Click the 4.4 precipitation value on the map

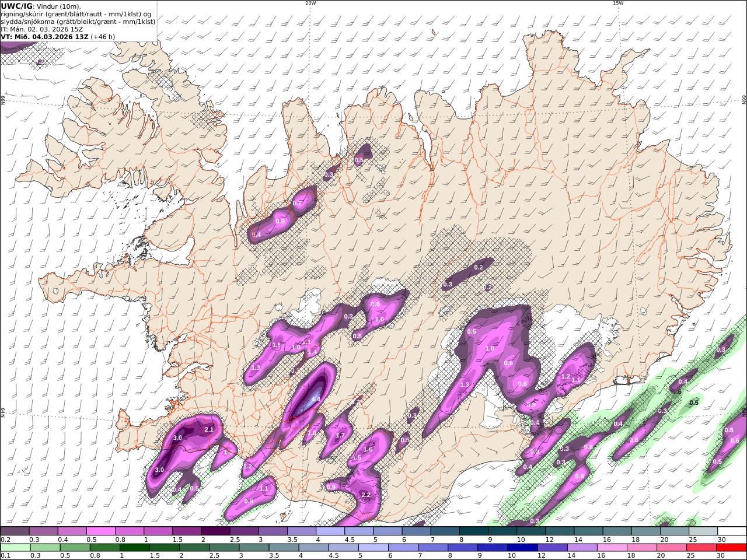click(x=316, y=399)
